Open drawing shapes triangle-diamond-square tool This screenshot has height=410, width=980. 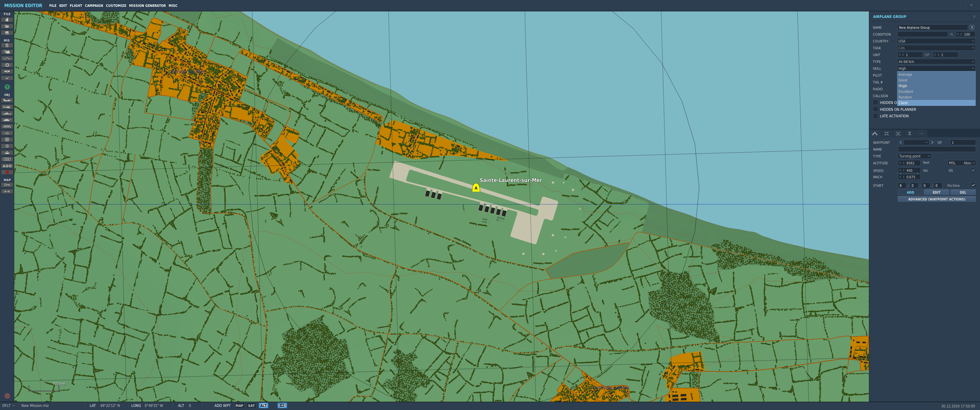pyautogui.click(x=7, y=166)
